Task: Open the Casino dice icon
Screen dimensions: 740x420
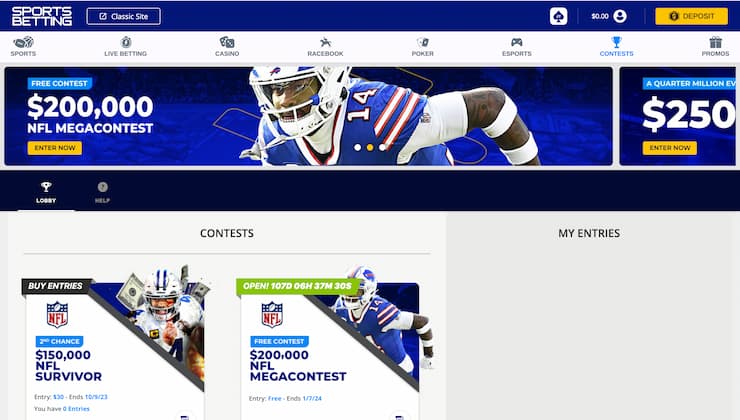Action: click(x=227, y=42)
